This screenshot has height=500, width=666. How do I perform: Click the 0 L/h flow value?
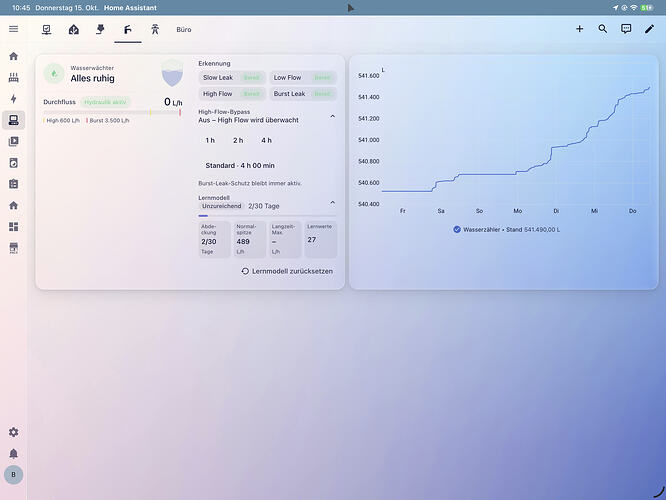173,102
